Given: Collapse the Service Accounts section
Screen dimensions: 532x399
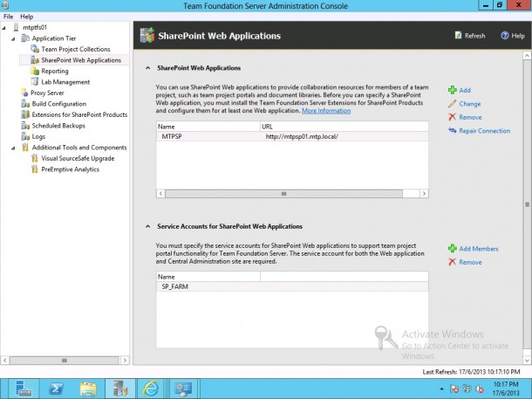Looking at the screenshot, I should 148,226.
